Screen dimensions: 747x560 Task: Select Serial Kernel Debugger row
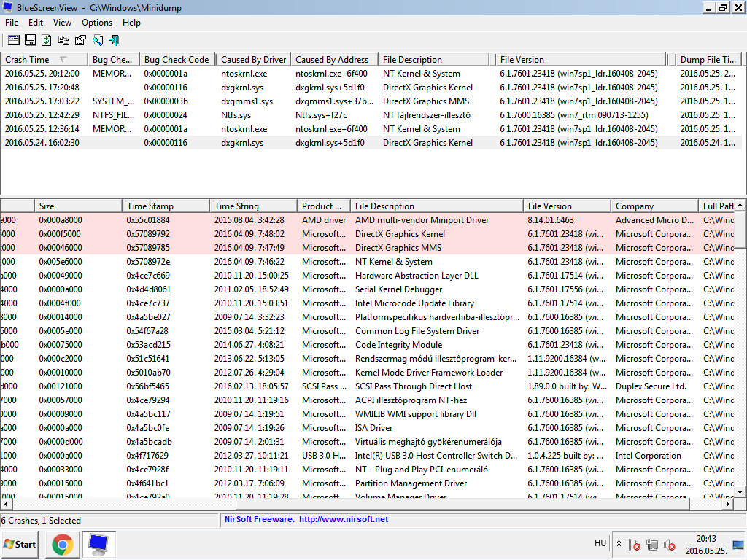coord(368,289)
